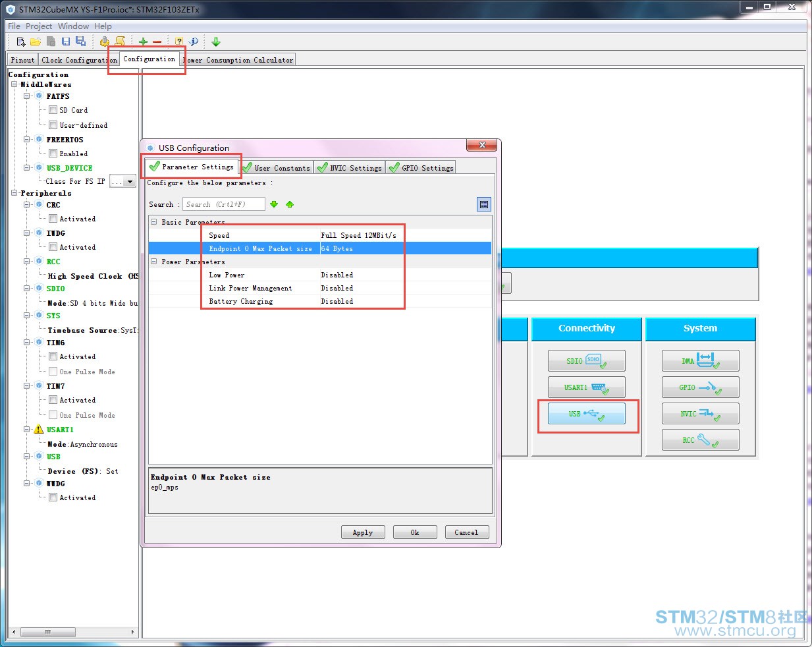812x647 pixels.
Task: Open the RCC system configuration
Action: (x=701, y=440)
